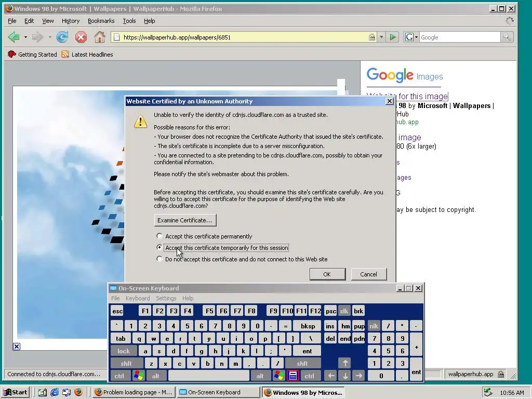Viewport: 532px width, 399px height.
Task: Click the esc key on keyboard
Action: [117, 311]
